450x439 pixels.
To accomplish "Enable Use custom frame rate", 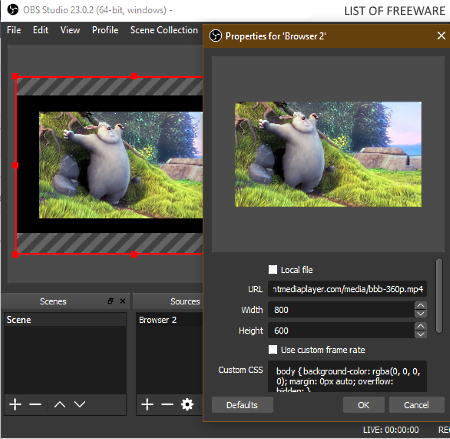I will [x=273, y=349].
